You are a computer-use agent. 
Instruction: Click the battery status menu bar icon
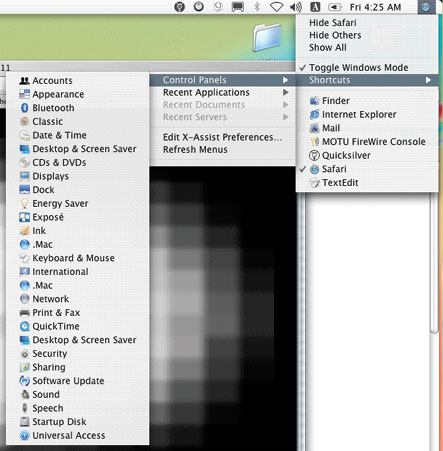click(x=335, y=7)
